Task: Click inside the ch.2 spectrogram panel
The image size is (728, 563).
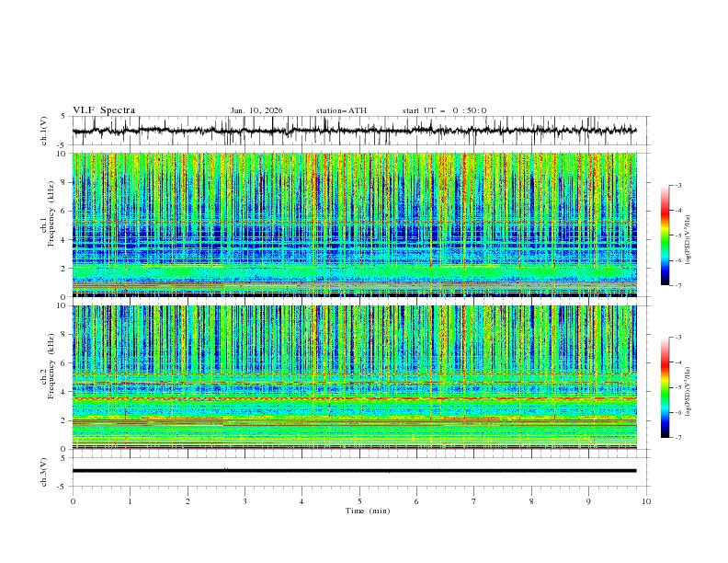Action: point(358,375)
